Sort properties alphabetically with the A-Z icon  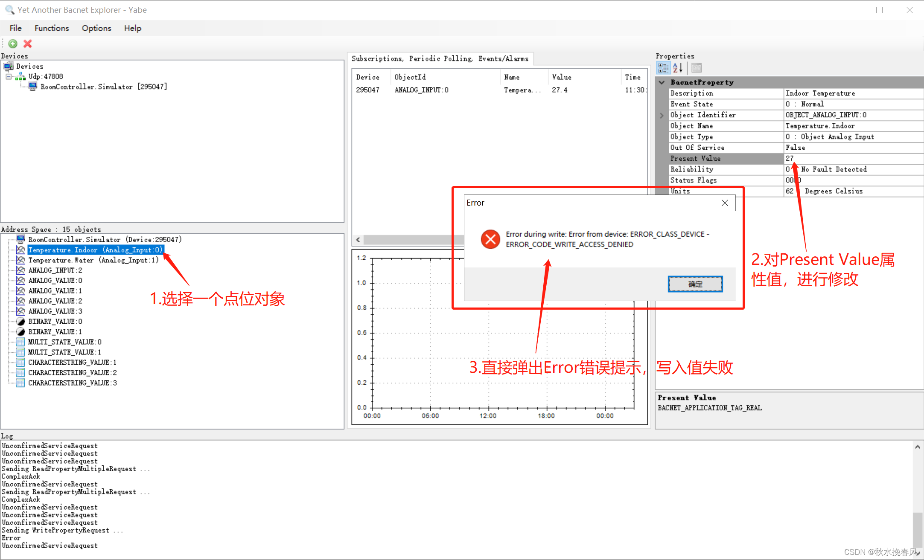(677, 67)
